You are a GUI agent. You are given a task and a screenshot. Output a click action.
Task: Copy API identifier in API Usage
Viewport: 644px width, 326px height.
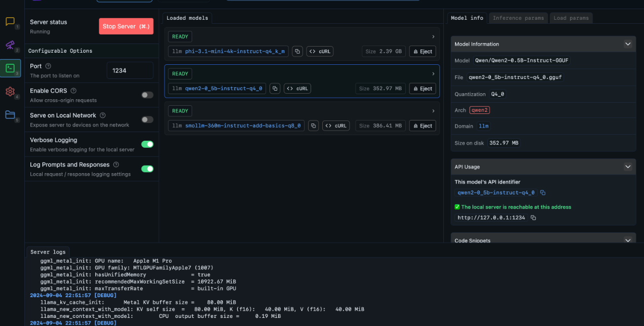pyautogui.click(x=543, y=193)
